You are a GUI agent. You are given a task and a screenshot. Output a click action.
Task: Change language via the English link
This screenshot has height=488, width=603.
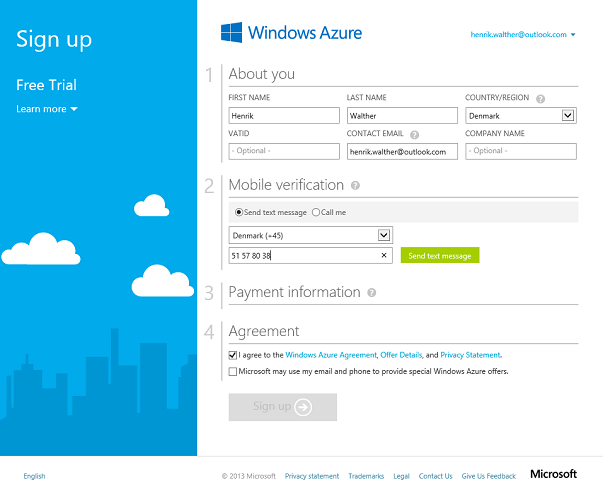pyautogui.click(x=34, y=476)
